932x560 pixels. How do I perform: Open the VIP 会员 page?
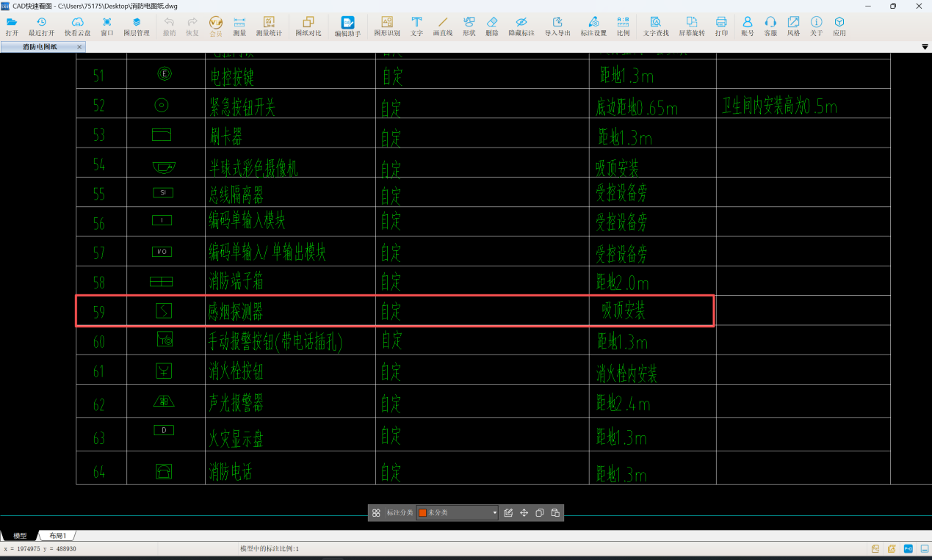coord(216,26)
